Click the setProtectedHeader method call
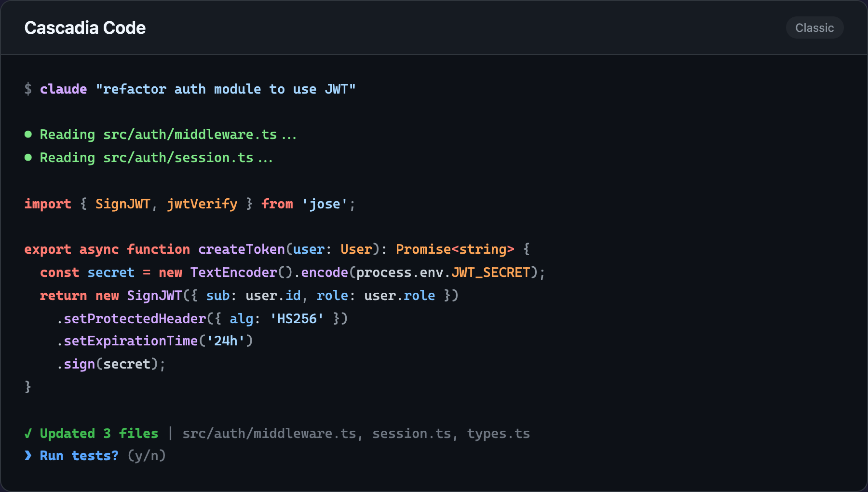 click(x=135, y=319)
